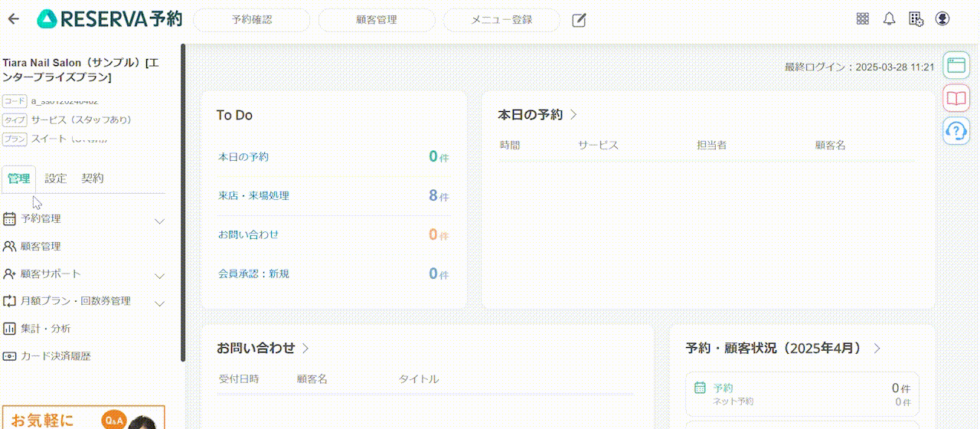Screen dimensions: 980x429
Task: Open the 来店・来場処理 link
Action: 253,195
